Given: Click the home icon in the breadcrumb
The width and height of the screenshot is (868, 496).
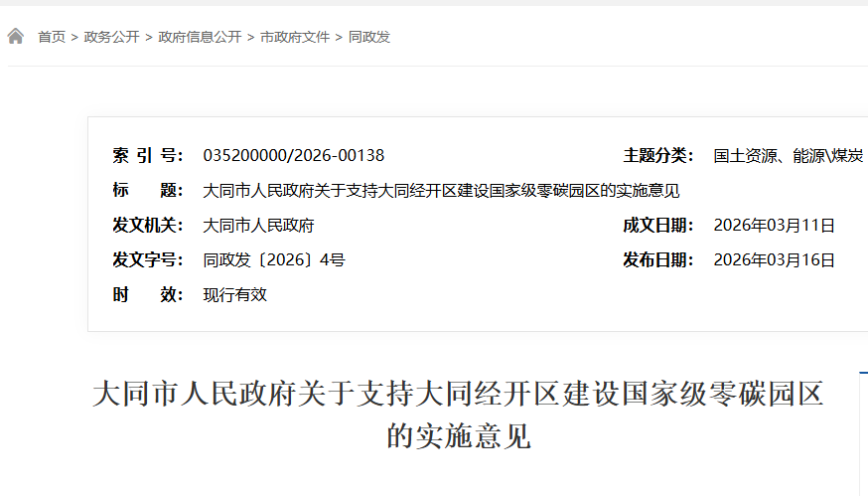Looking at the screenshot, I should [x=16, y=37].
